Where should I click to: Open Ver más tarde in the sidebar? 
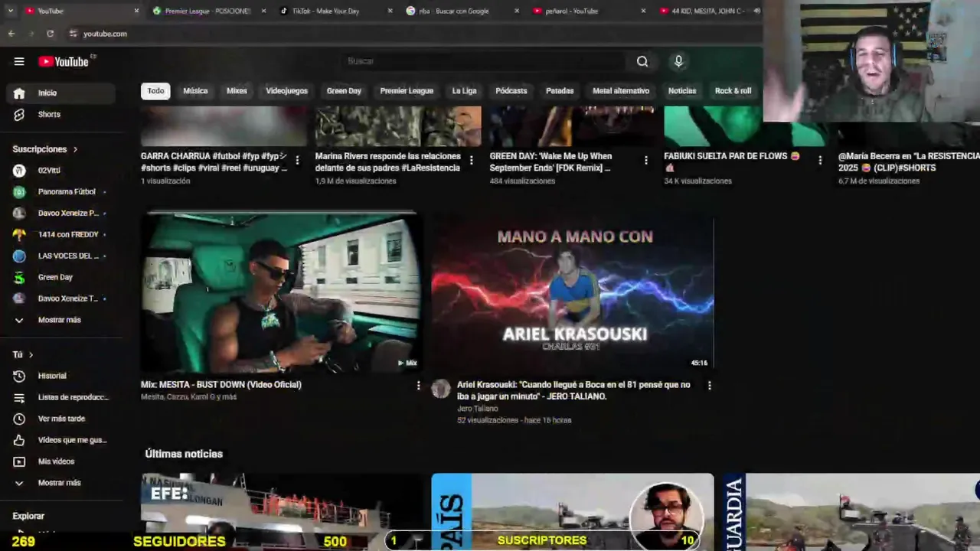click(x=61, y=419)
